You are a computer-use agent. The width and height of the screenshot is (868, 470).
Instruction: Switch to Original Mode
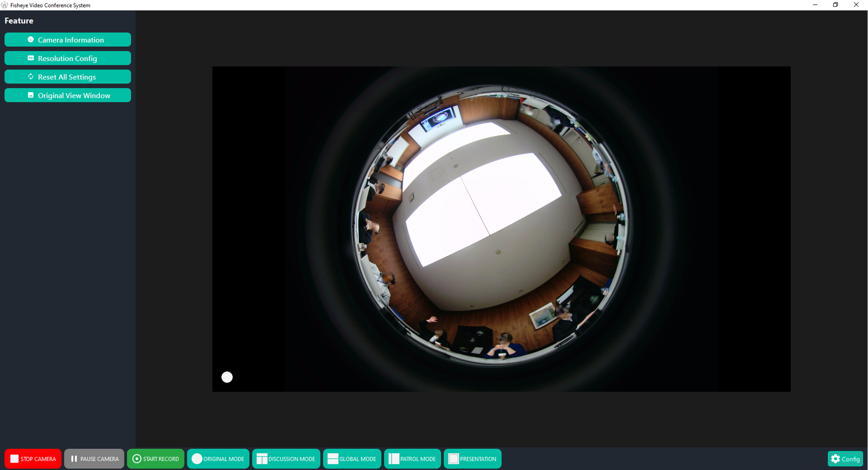[x=218, y=459]
